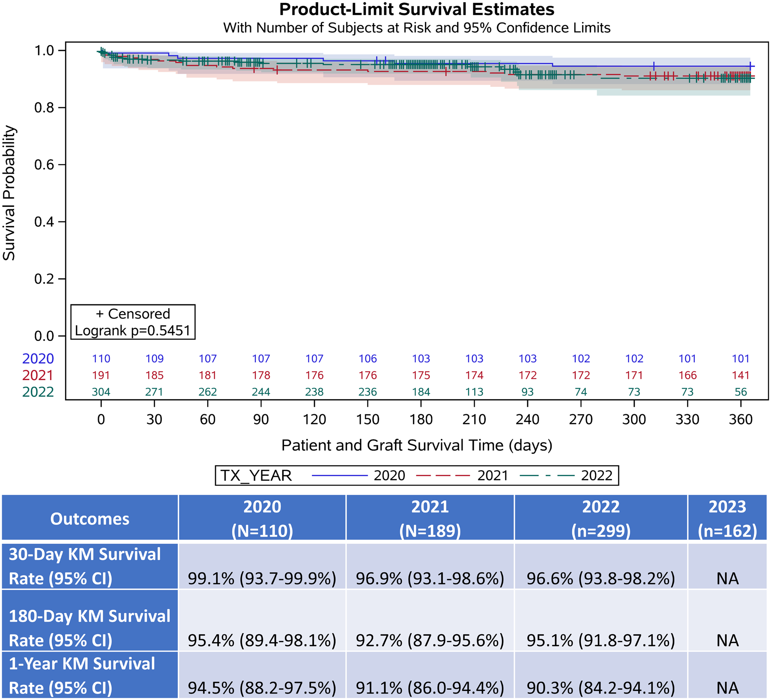Click the x-axis tick label 360
The image size is (771, 700).
pyautogui.click(x=741, y=420)
